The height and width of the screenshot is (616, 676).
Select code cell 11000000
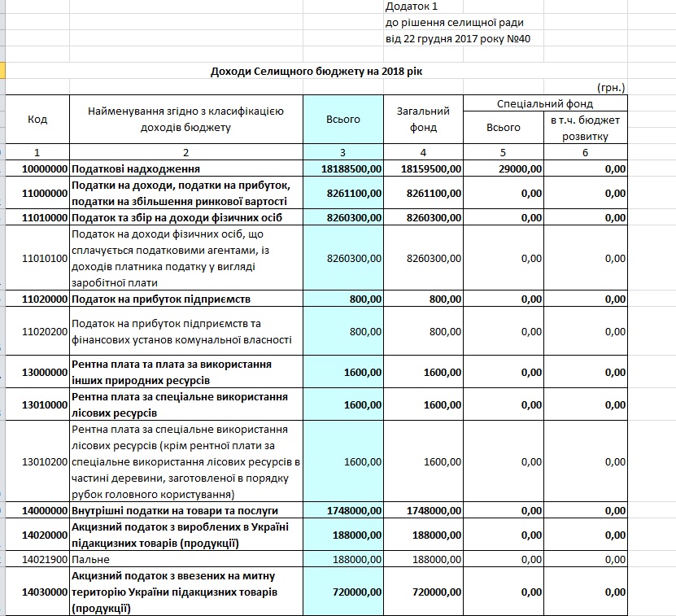pyautogui.click(x=37, y=193)
